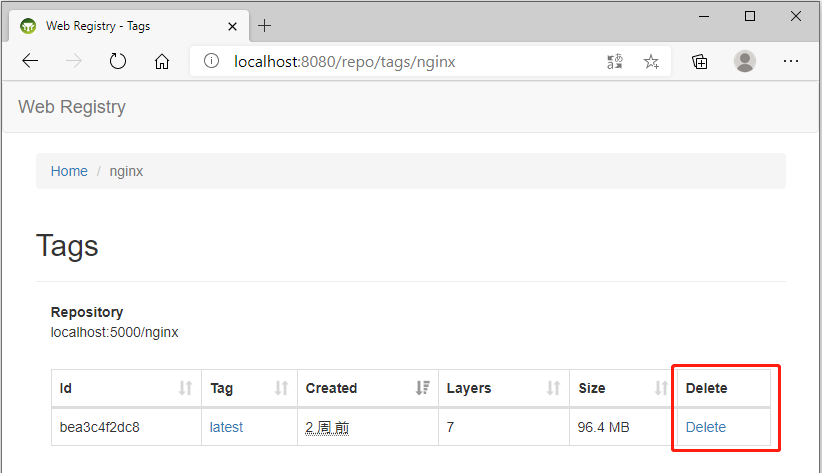This screenshot has height=473, width=822.
Task: Go back with the browser back arrow
Action: (x=30, y=61)
